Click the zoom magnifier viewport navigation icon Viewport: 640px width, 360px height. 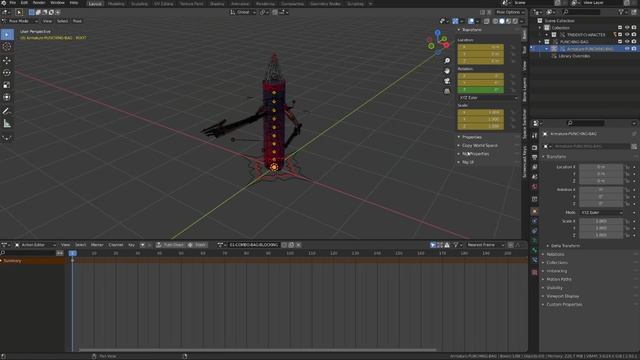tap(447, 61)
